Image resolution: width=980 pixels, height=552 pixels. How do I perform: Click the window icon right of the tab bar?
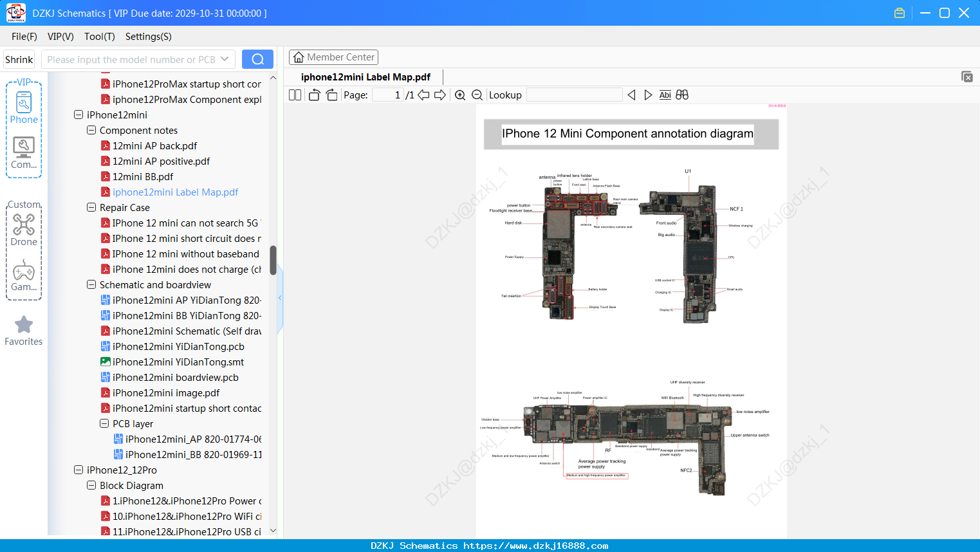click(x=967, y=77)
